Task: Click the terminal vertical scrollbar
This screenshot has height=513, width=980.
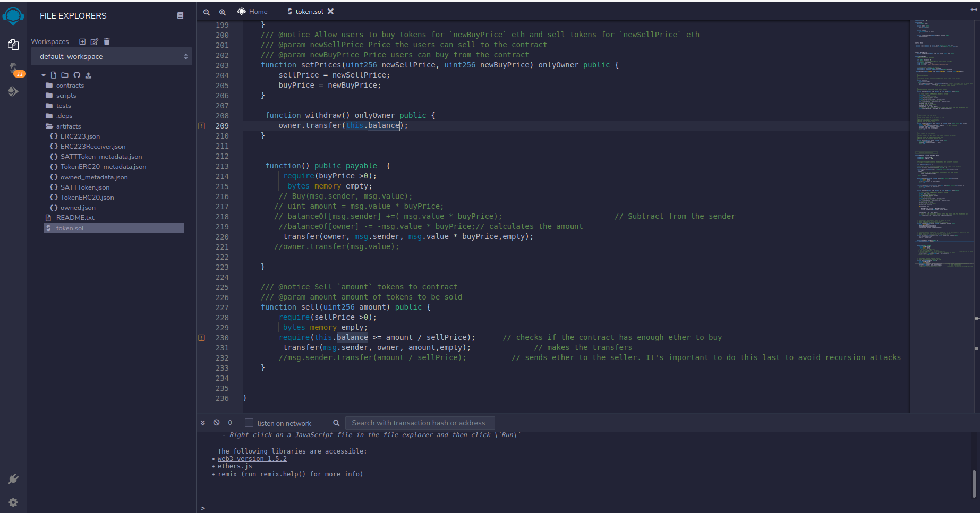Action: (x=974, y=483)
